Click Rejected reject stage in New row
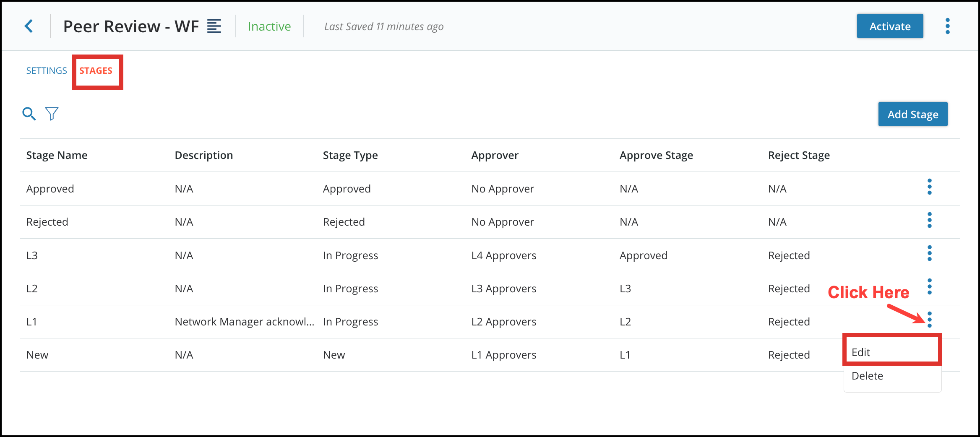The height and width of the screenshot is (437, 980). tap(789, 355)
